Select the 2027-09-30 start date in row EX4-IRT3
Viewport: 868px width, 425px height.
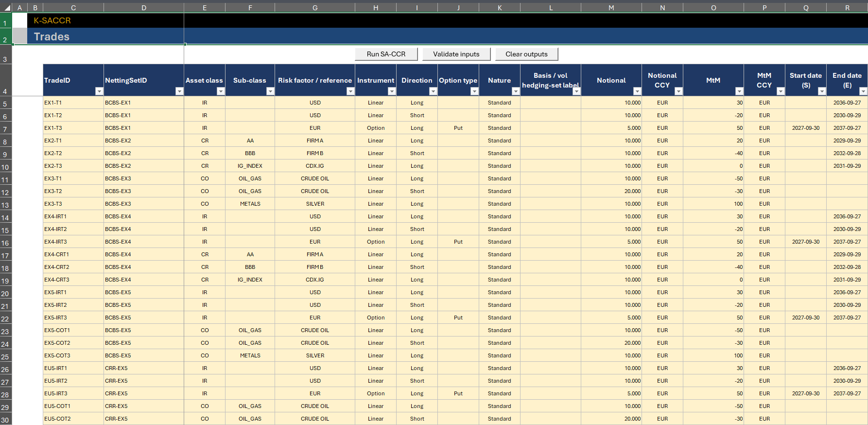pos(806,242)
